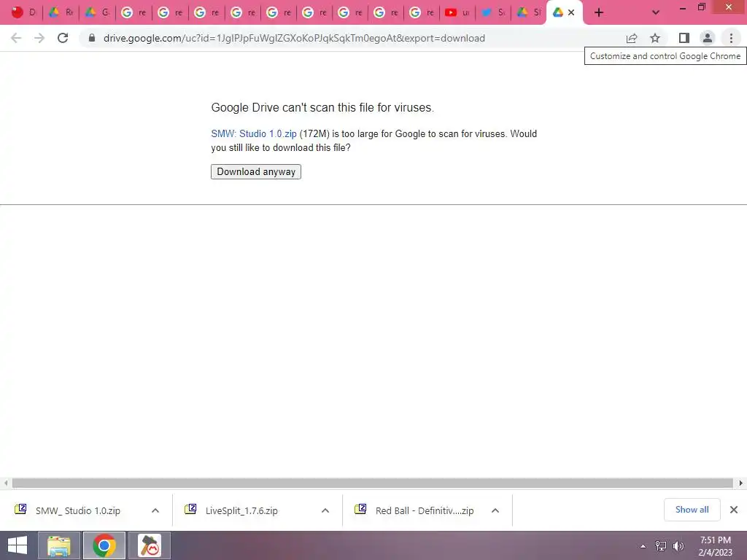Switch to the YouTube tab
Viewport: 747px width, 560px height.
pos(457,13)
